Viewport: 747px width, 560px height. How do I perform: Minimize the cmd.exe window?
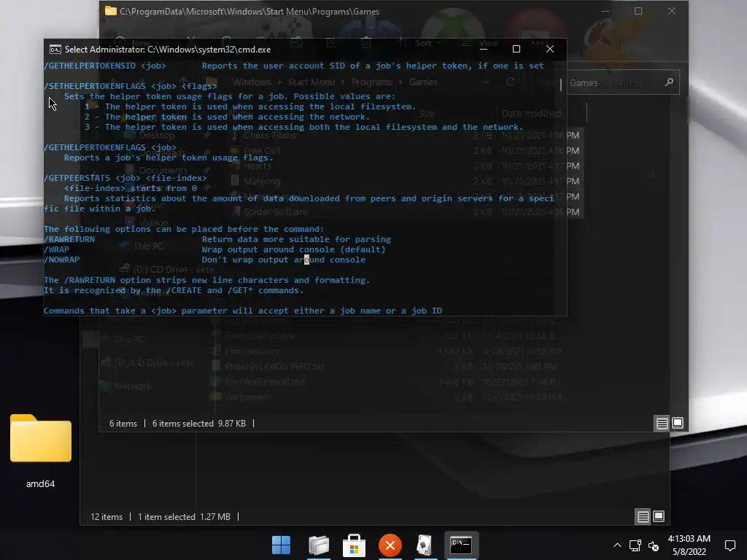click(484, 49)
